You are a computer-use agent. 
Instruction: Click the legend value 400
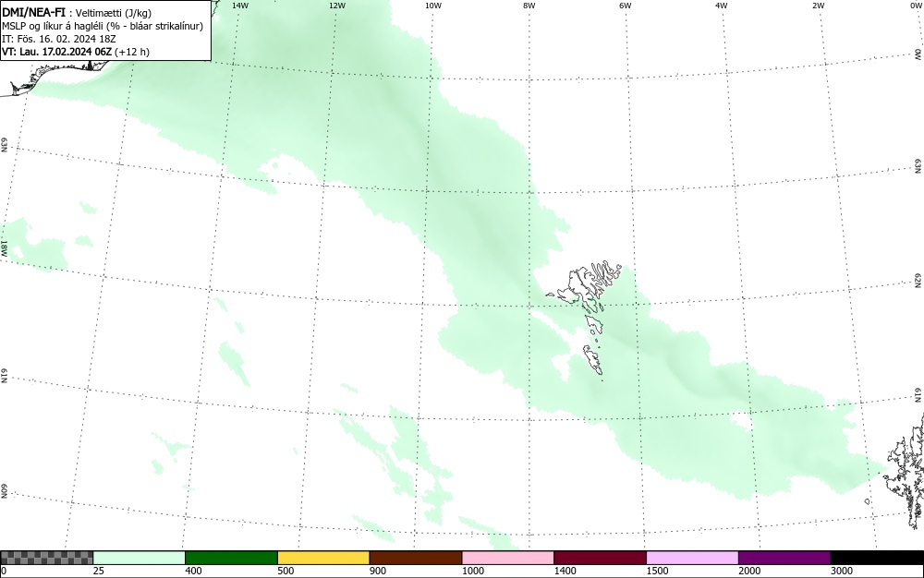193,571
